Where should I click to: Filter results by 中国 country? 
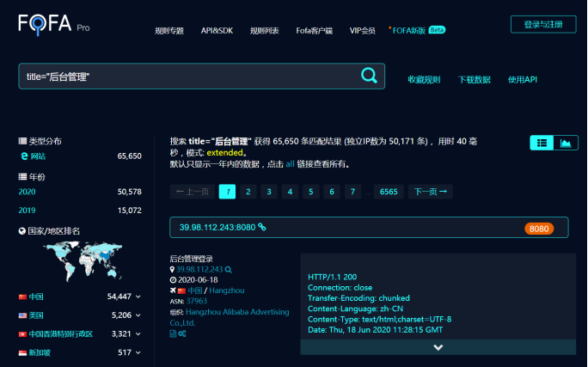coord(36,297)
